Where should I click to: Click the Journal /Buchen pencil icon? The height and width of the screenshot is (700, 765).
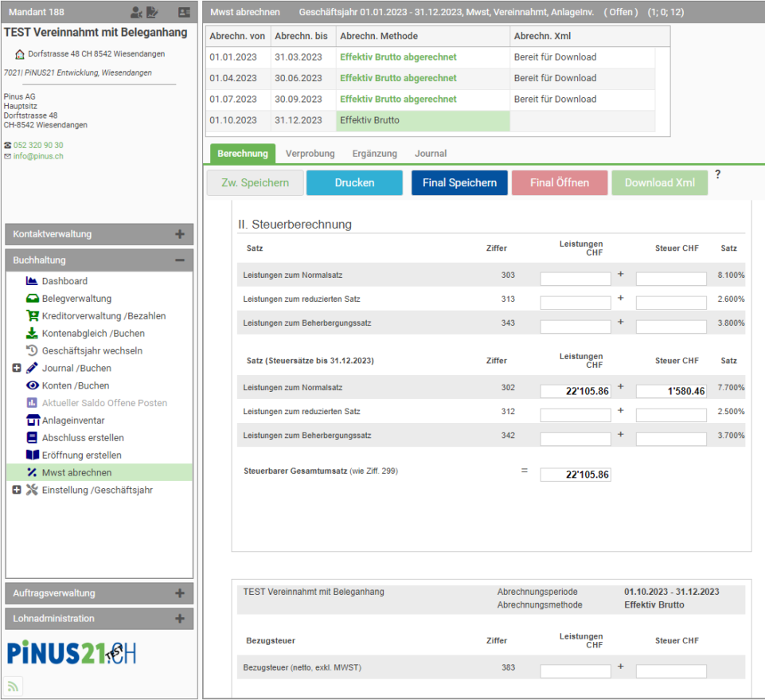point(32,368)
